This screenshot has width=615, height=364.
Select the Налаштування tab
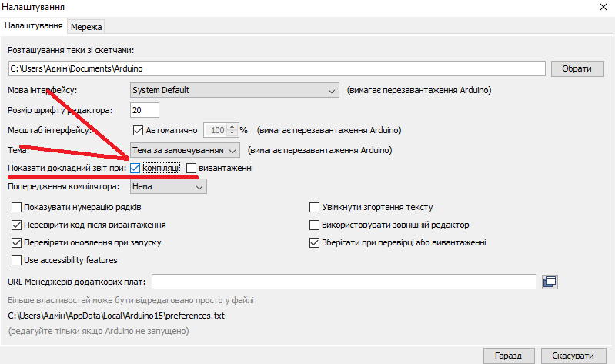33,26
